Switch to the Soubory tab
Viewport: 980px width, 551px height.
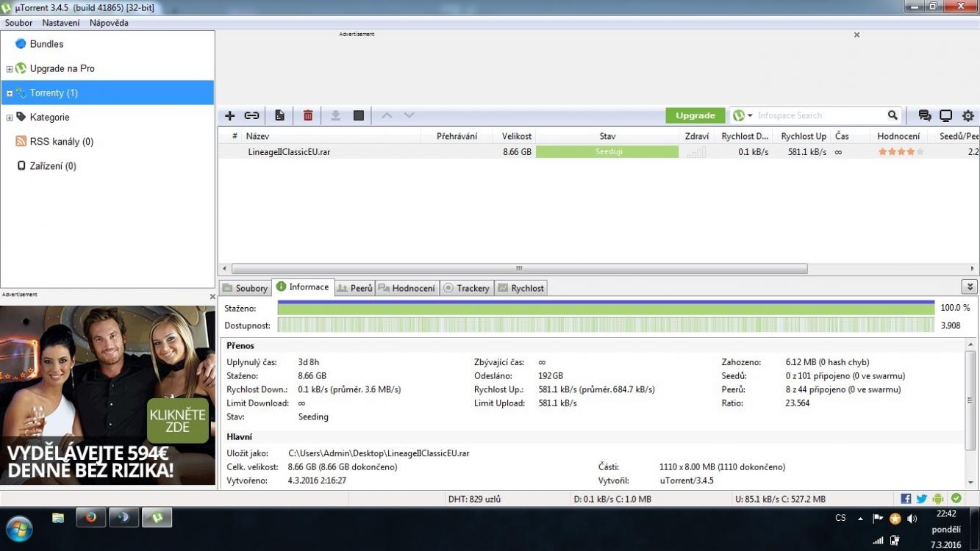point(245,288)
